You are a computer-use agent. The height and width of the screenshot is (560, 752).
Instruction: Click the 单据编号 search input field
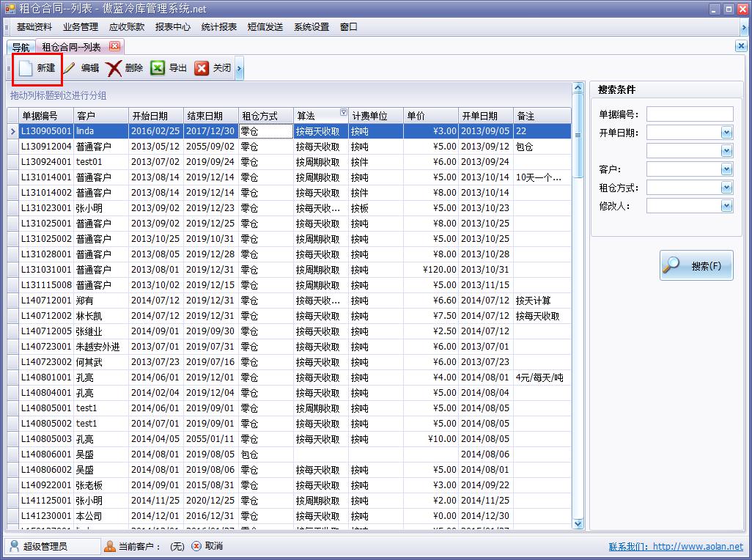(689, 114)
